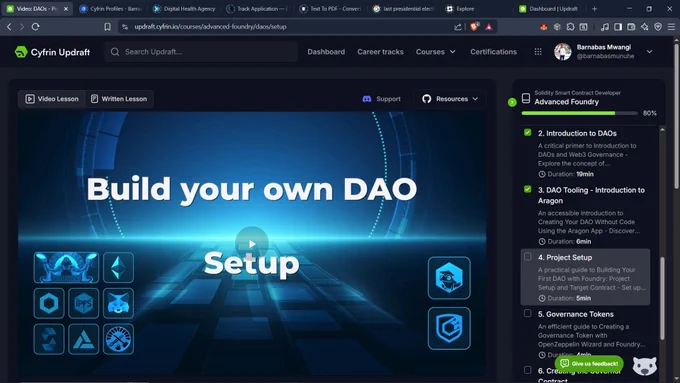680x383 pixels.
Task: Open the apps grid icon in header
Action: (538, 52)
